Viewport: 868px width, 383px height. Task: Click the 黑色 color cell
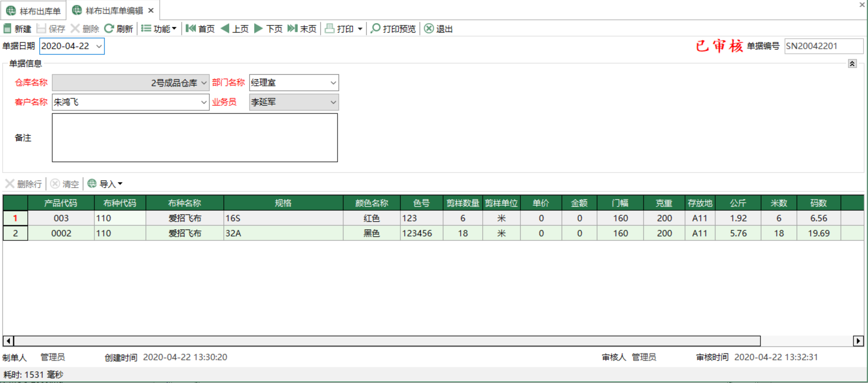tap(372, 233)
